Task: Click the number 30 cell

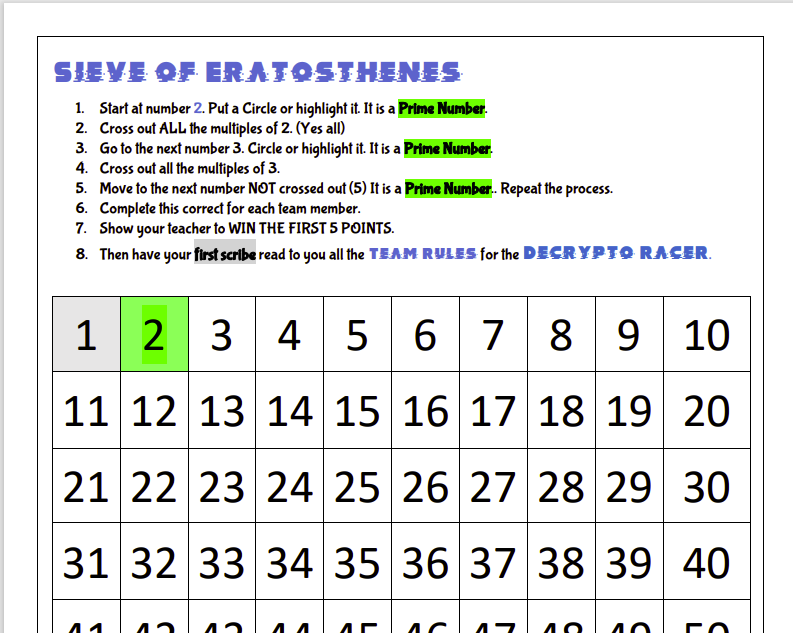Action: pos(707,485)
